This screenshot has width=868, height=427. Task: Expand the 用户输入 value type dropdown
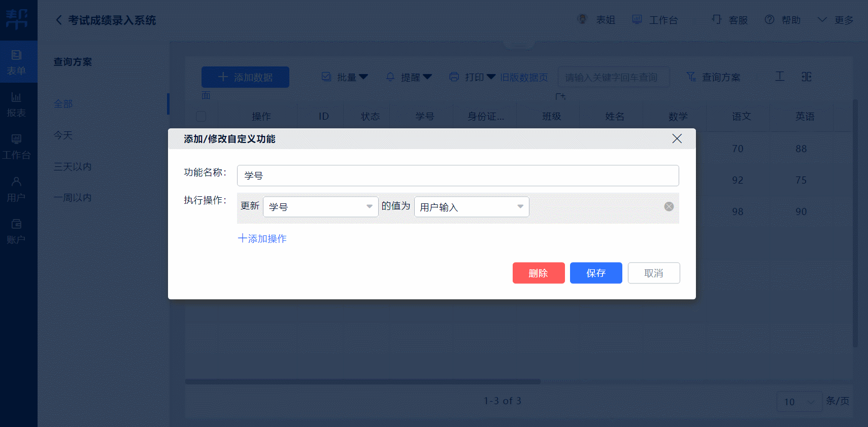[472, 206]
